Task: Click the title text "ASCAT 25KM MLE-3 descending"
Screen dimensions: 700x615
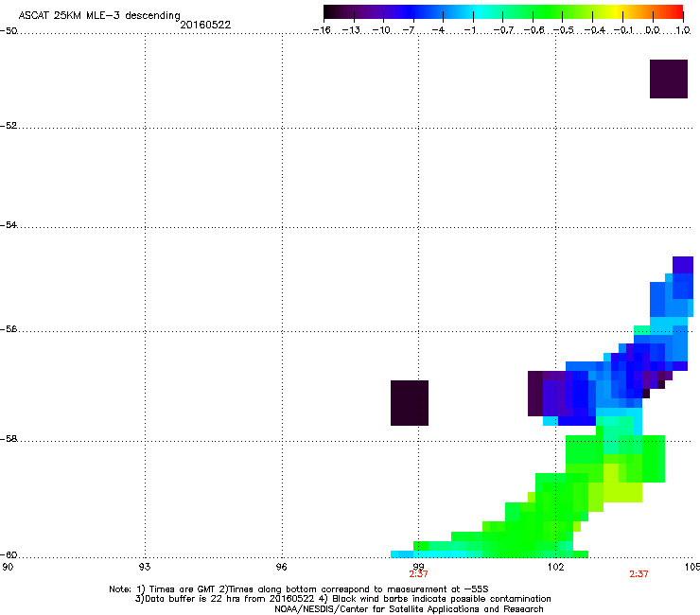Action: [x=99, y=15]
